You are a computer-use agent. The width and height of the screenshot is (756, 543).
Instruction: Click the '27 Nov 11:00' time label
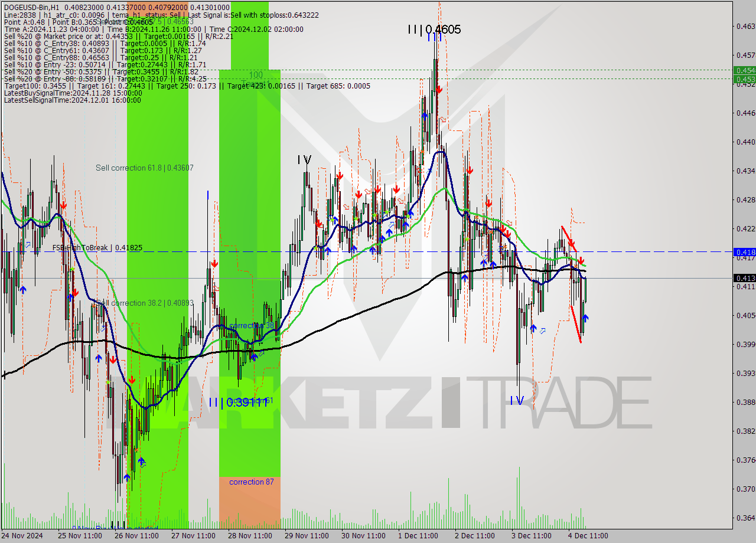click(x=193, y=536)
